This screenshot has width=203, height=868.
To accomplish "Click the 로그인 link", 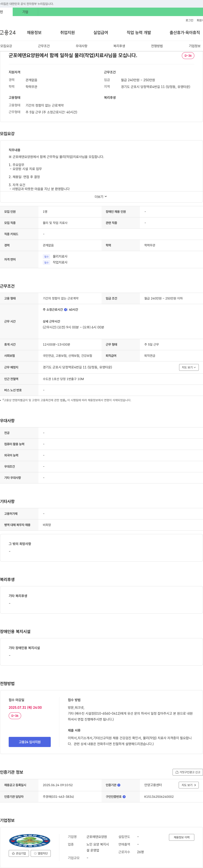I will coord(189,20).
